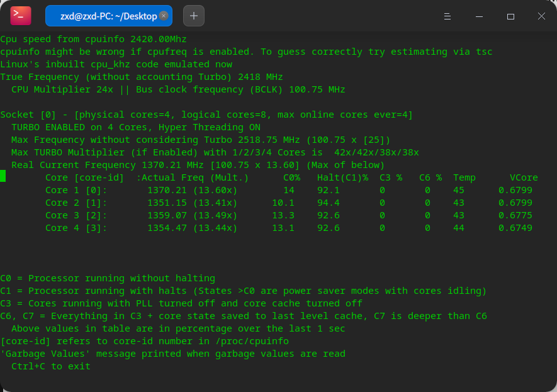The height and width of the screenshot is (392, 557).
Task: Click the Core 3 [2] row label
Action: pos(76,215)
